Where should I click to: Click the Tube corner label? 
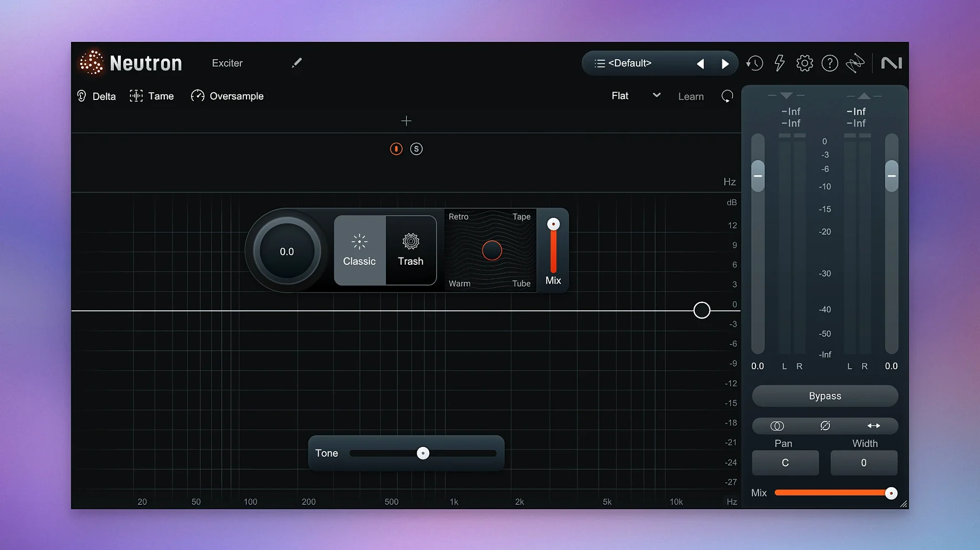[521, 284]
